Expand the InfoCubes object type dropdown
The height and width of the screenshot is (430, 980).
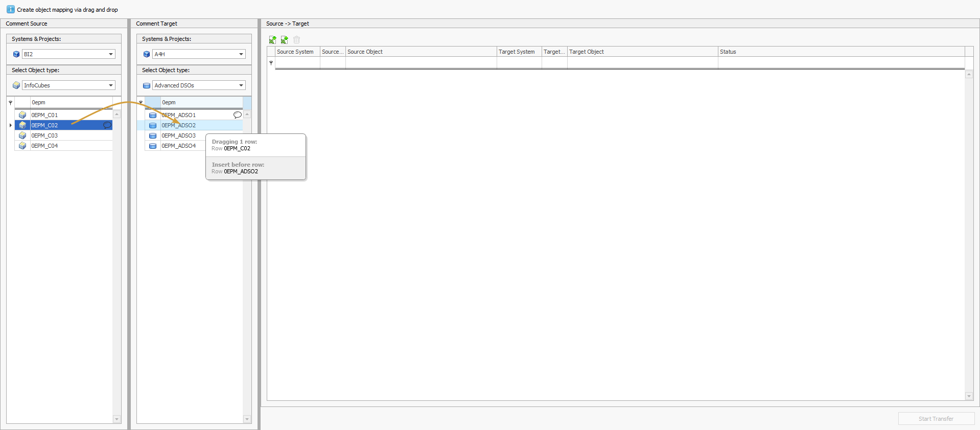110,85
